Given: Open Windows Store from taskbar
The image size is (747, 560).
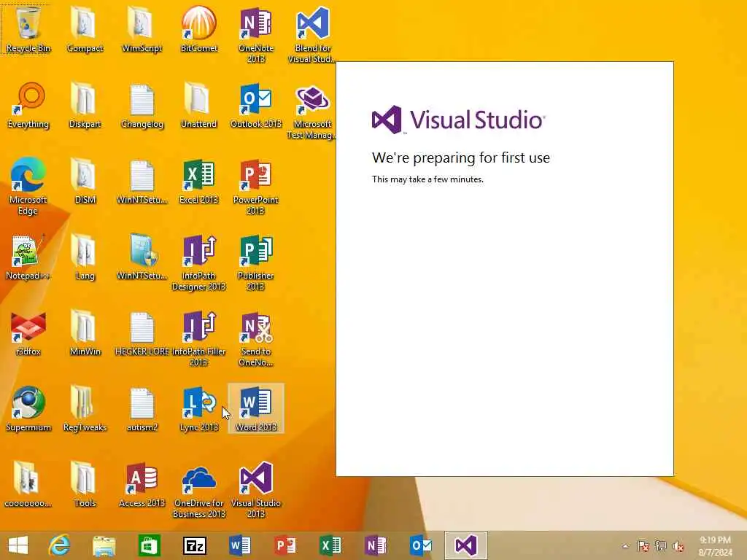Looking at the screenshot, I should pos(149,545).
